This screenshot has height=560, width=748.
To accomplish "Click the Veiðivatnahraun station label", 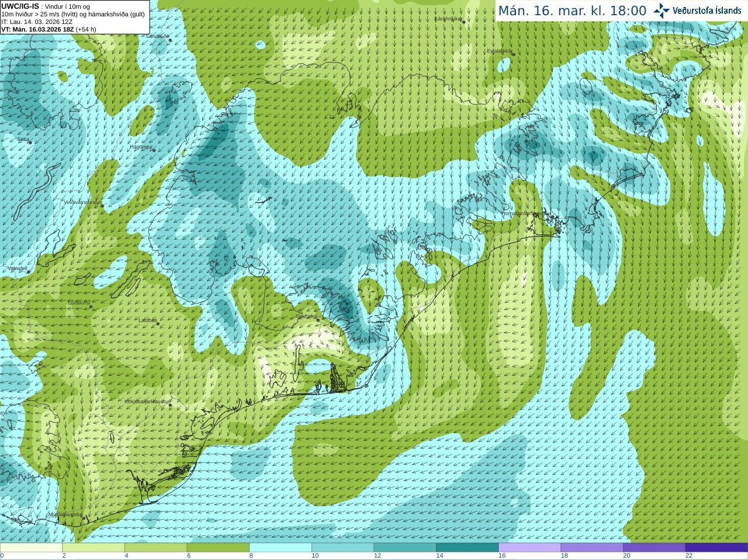I will tap(83, 202).
